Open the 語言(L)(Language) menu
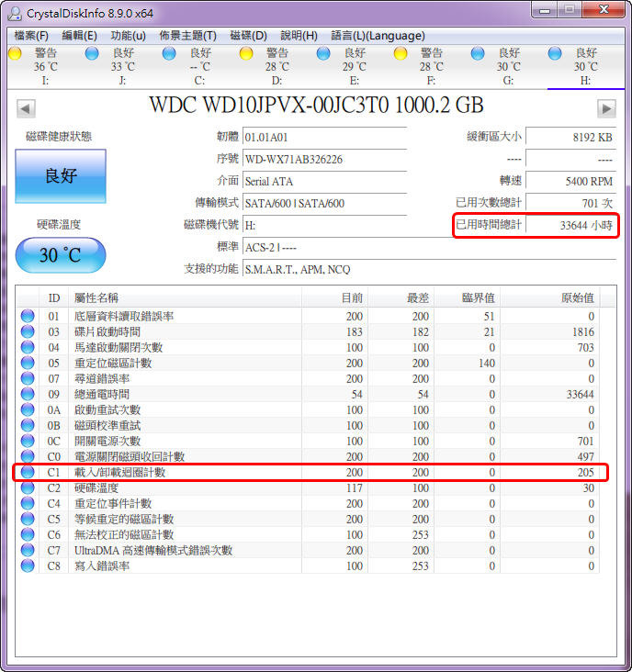632x672 pixels. click(x=378, y=36)
